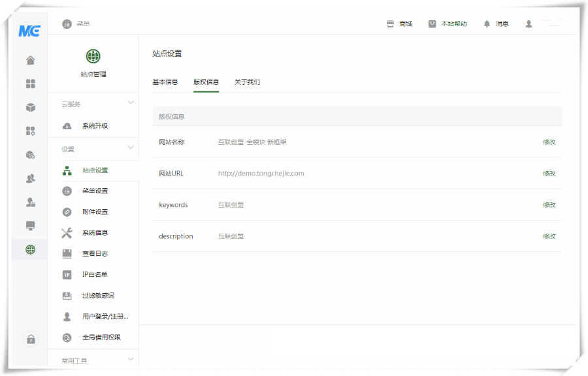
Task: Click the bell 消息 notification icon
Action: pyautogui.click(x=487, y=24)
